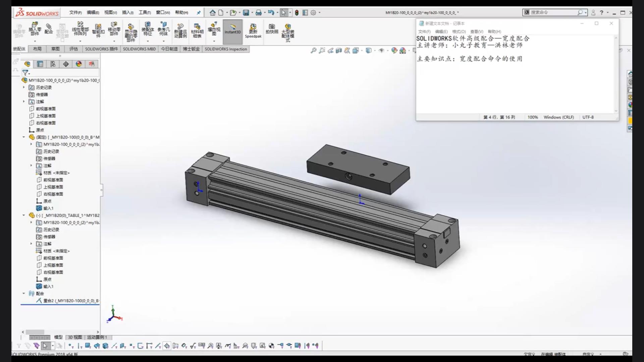
Task: Open dropdown arrow beside Save icon
Action: click(x=252, y=13)
